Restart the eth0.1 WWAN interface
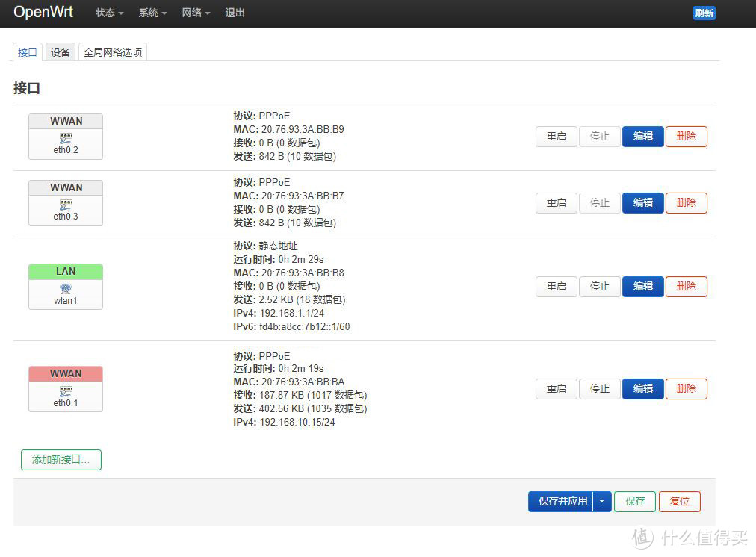Screen dimensions: 756x557 (556, 388)
